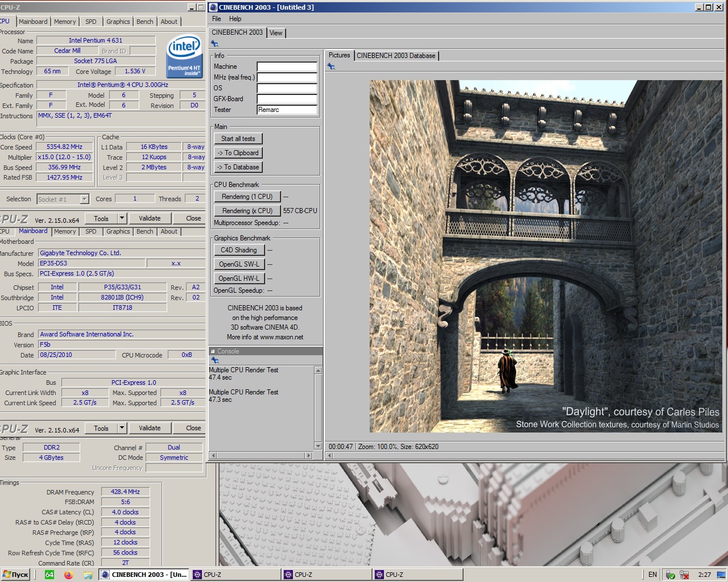Screen dimensions: 728x582
Task: Click the Intel Pentium 4 HT logo
Action: 184,57
